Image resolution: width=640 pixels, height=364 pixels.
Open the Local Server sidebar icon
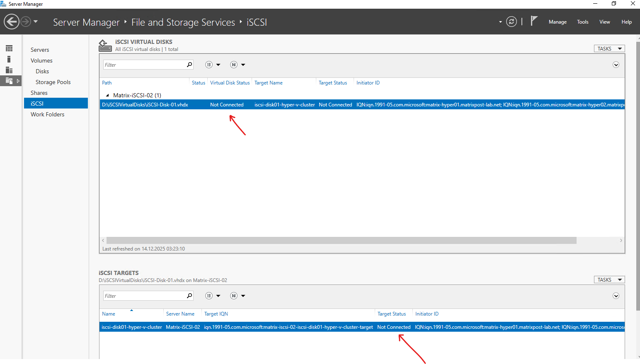[x=9, y=59]
